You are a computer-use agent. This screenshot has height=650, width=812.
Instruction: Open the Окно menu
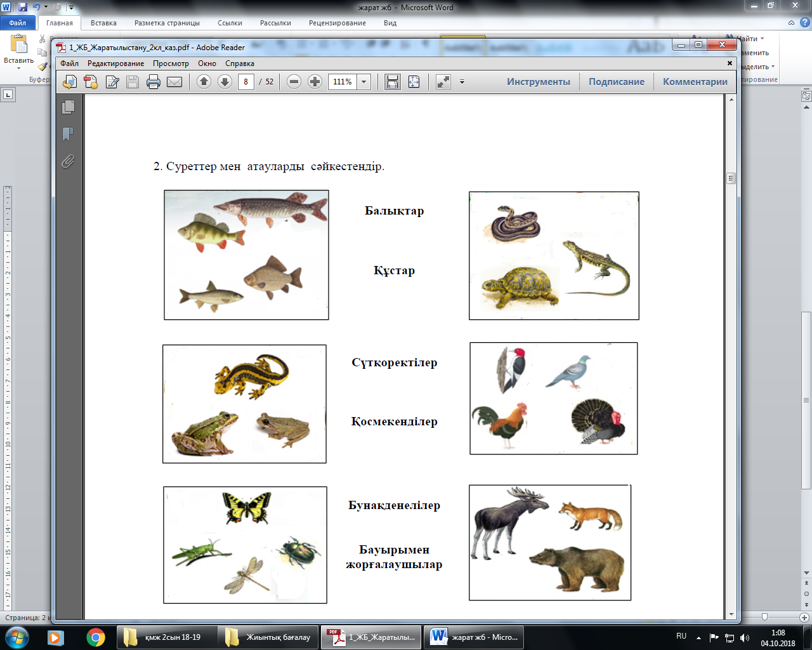207,63
